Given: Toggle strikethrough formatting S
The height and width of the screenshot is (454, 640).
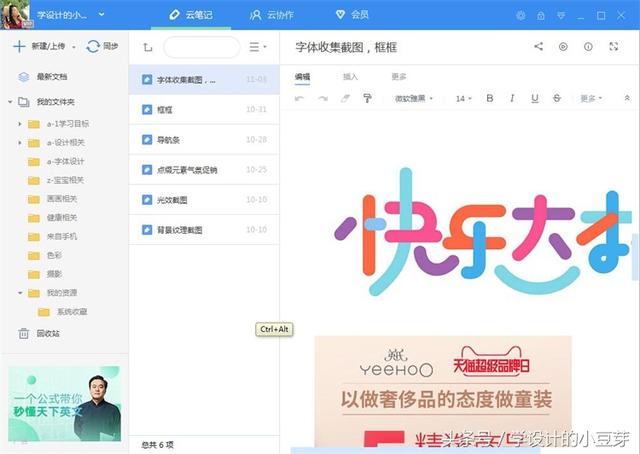Looking at the screenshot, I should 557,98.
